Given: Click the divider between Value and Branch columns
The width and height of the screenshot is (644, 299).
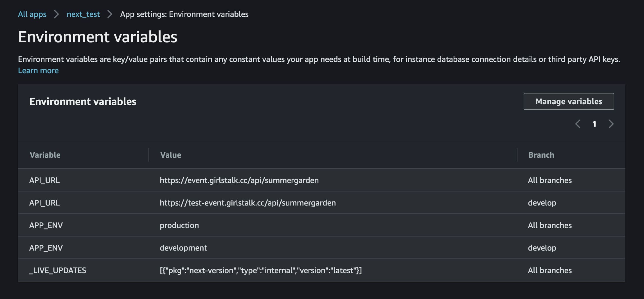Looking at the screenshot, I should tap(517, 155).
